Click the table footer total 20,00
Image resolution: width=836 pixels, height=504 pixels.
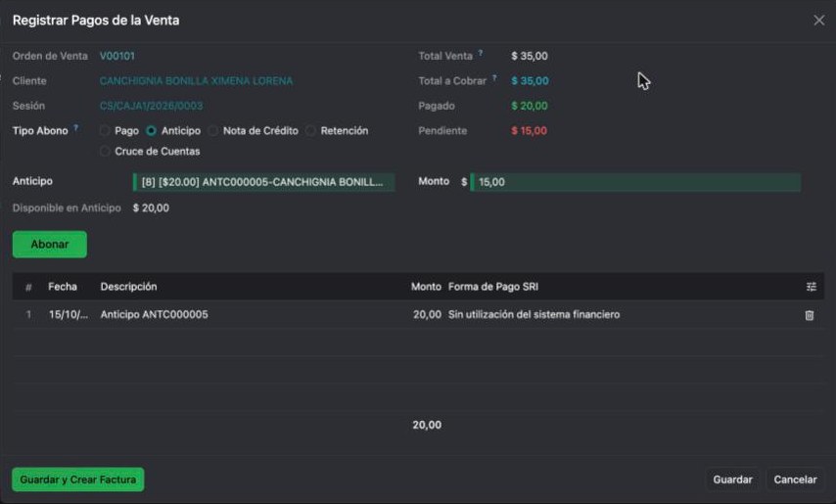coord(427,425)
